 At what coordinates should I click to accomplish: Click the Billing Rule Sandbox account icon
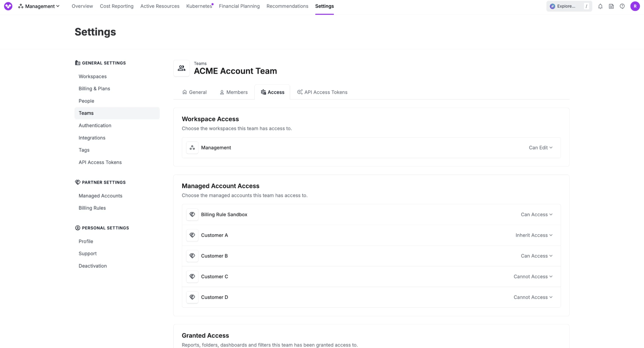192,215
